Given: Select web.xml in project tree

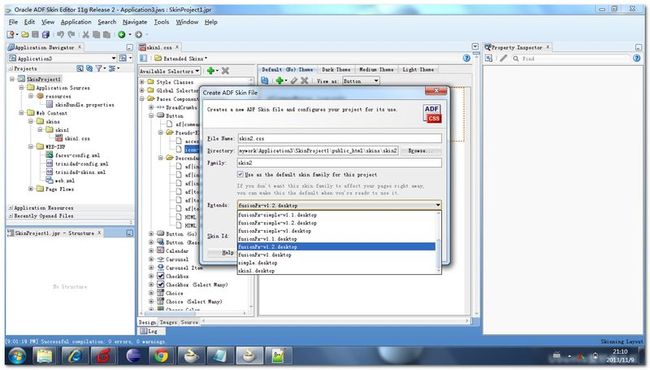Looking at the screenshot, I should pyautogui.click(x=65, y=180).
